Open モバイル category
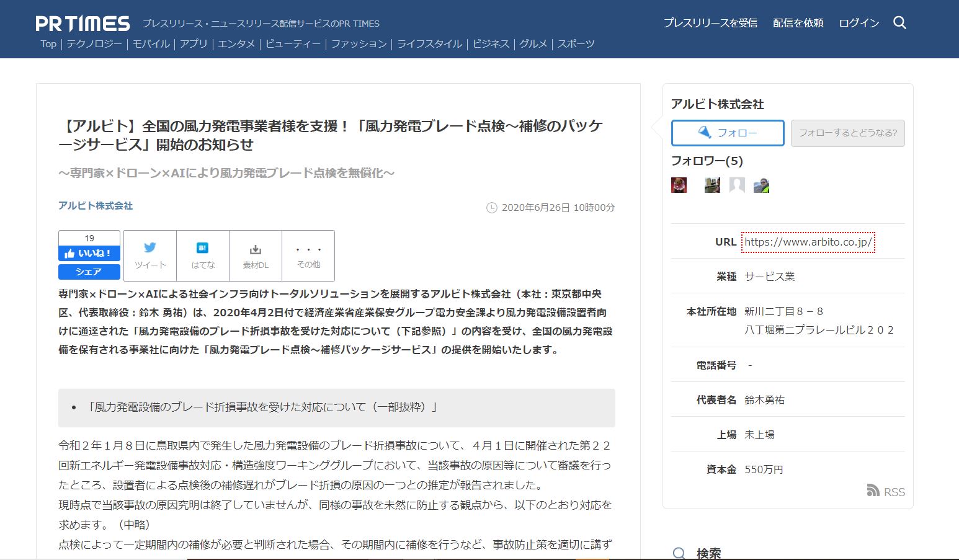The image size is (959, 560). (151, 44)
